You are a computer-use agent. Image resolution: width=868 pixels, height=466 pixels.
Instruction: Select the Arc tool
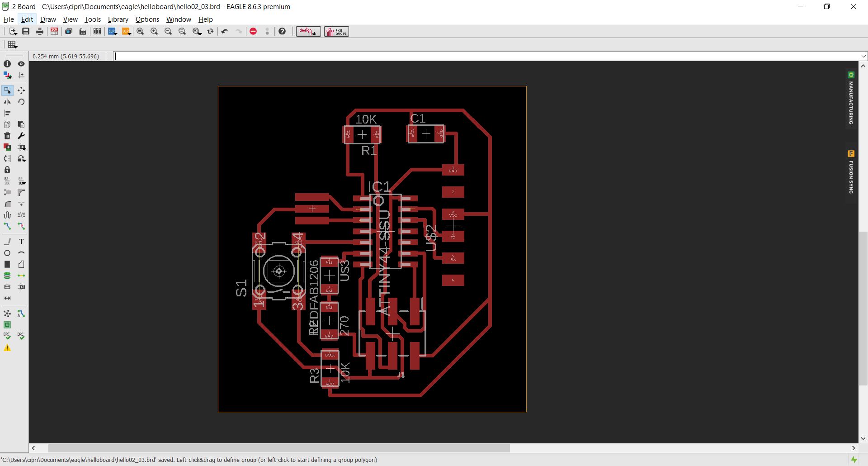point(21,253)
